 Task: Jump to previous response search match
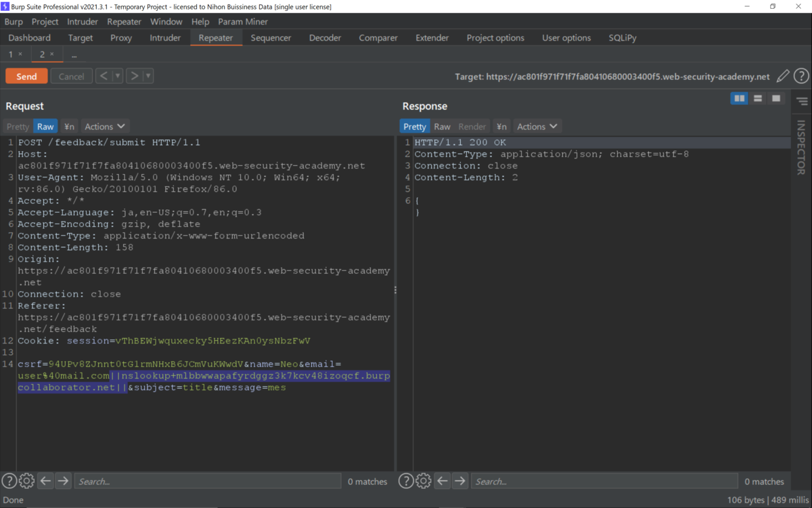pyautogui.click(x=443, y=481)
